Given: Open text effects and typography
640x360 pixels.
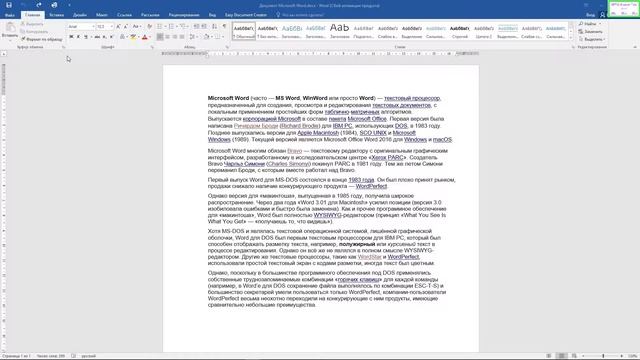Looking at the screenshot, I should coord(122,37).
